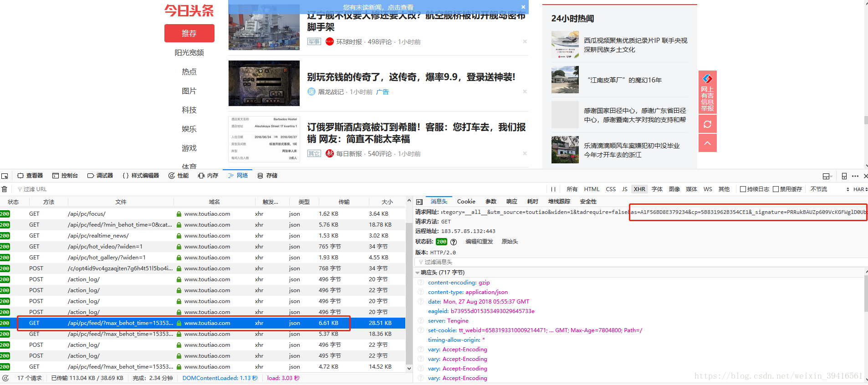Sort requests by 文件 column header

click(x=121, y=202)
